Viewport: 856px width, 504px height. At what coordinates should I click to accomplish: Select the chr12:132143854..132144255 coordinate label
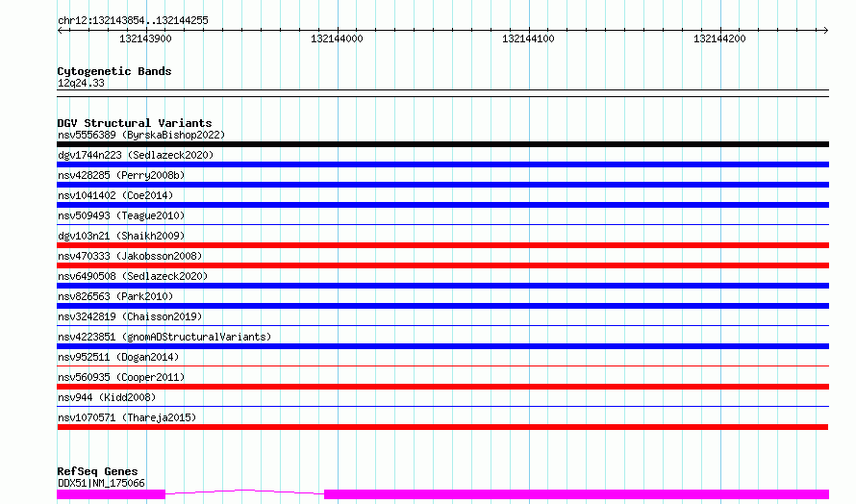133,20
